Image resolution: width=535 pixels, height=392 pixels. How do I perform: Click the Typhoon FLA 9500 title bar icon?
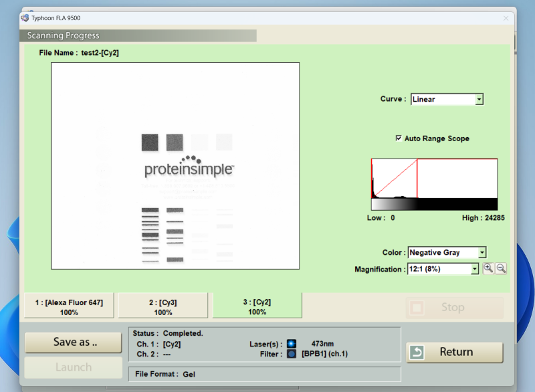tap(25, 17)
